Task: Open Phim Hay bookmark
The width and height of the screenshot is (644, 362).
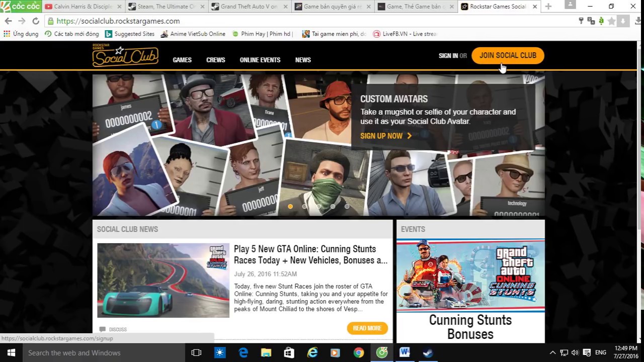Action: [x=263, y=34]
